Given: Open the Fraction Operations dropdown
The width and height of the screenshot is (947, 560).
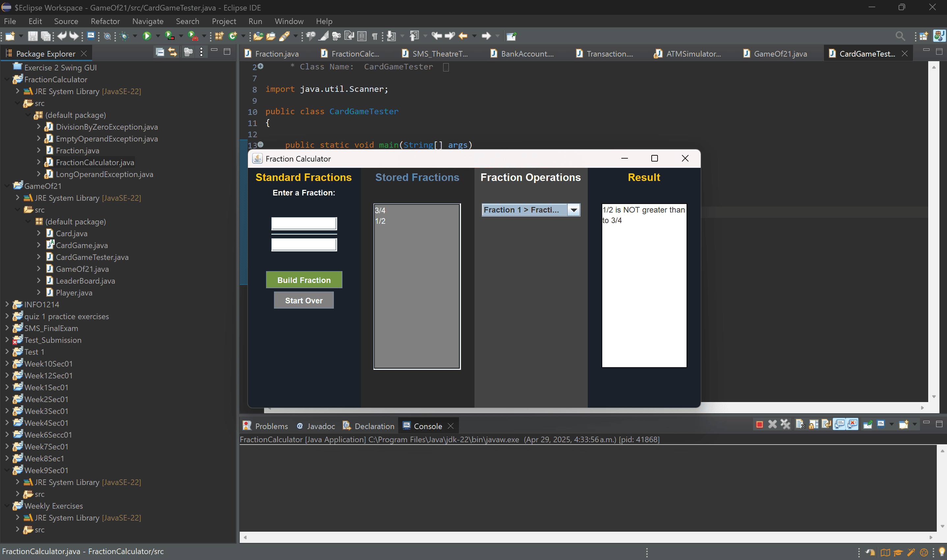Looking at the screenshot, I should pyautogui.click(x=574, y=210).
